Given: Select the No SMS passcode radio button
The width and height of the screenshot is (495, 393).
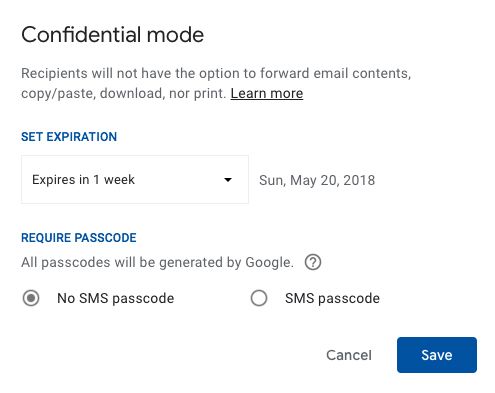Looking at the screenshot, I should (31, 298).
